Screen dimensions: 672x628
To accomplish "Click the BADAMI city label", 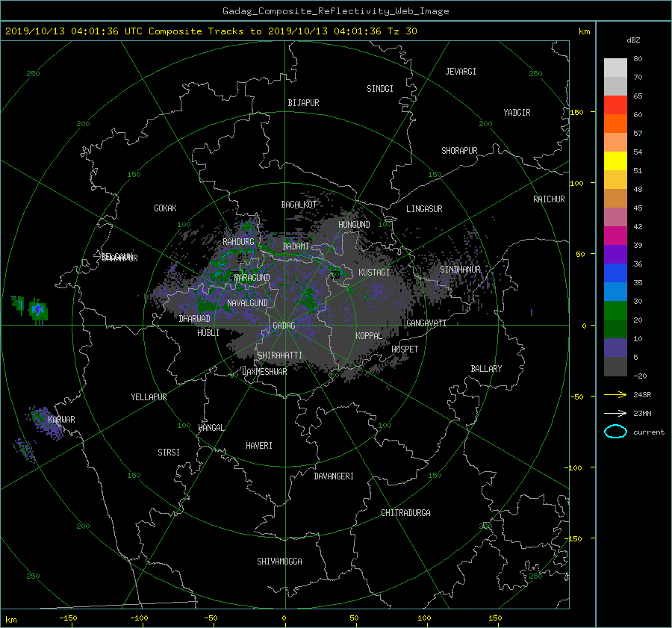I will (x=296, y=246).
